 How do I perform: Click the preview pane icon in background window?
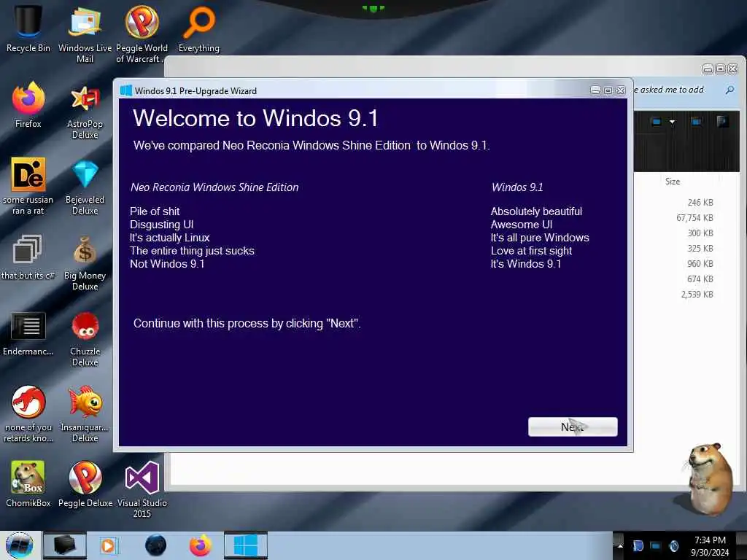coord(696,122)
